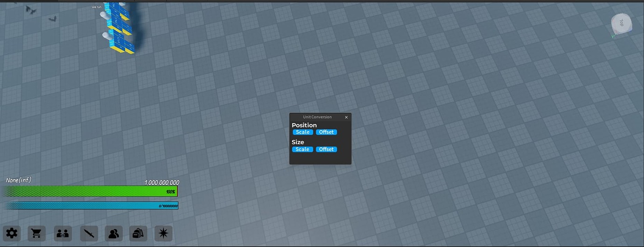644x247 pixels.
Task: Convert Position to Scale
Action: [x=302, y=132]
